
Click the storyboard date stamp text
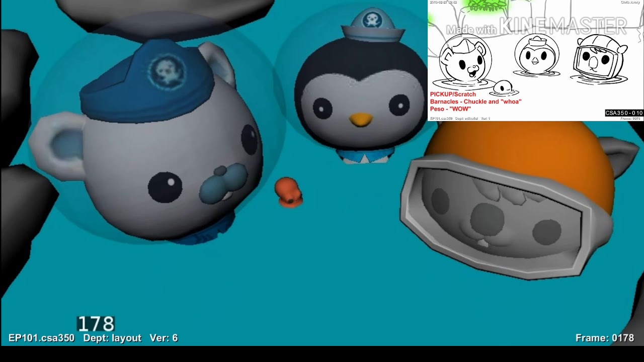(x=443, y=3)
